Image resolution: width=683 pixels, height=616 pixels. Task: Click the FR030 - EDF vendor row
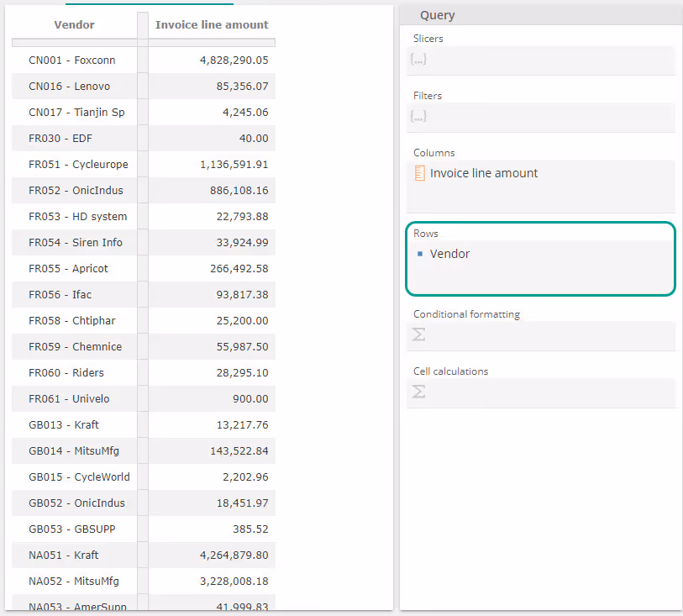60,139
